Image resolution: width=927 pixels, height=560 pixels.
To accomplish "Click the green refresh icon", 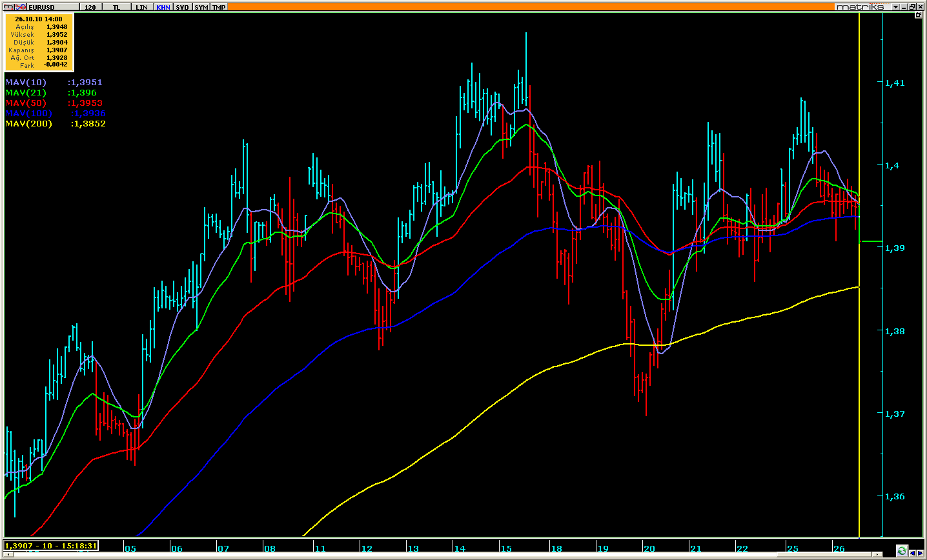I will coord(902,550).
